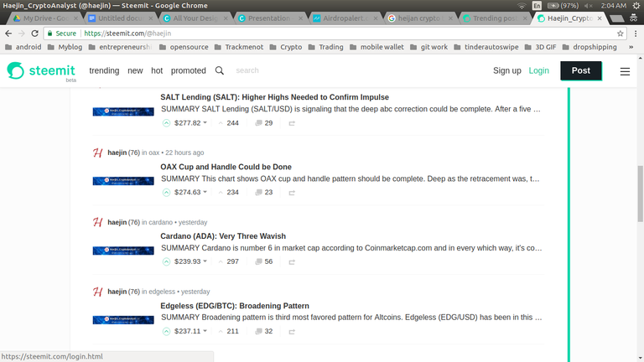
Task: Click the page vertical scrollbar thumb
Action: (x=641, y=194)
